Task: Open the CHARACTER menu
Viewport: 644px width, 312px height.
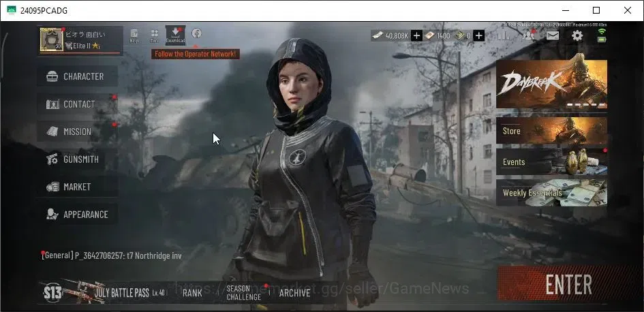Action: point(78,76)
